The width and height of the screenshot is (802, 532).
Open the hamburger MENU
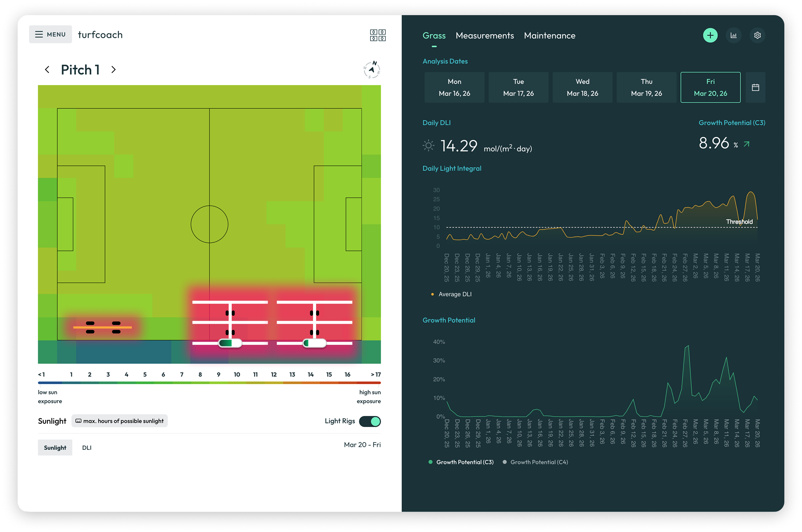[x=50, y=34]
